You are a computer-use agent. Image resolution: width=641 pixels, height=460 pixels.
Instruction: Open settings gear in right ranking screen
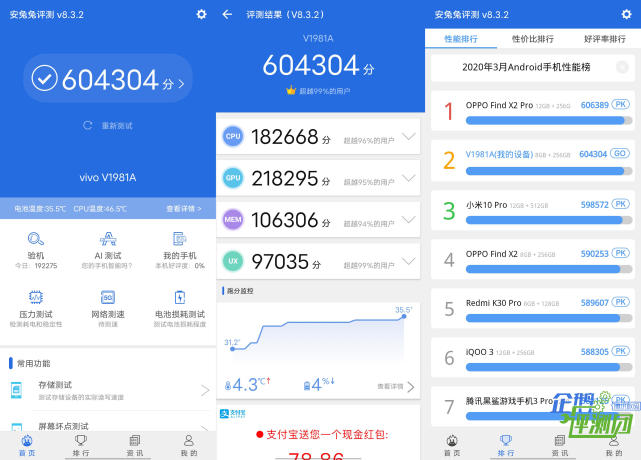(x=626, y=14)
